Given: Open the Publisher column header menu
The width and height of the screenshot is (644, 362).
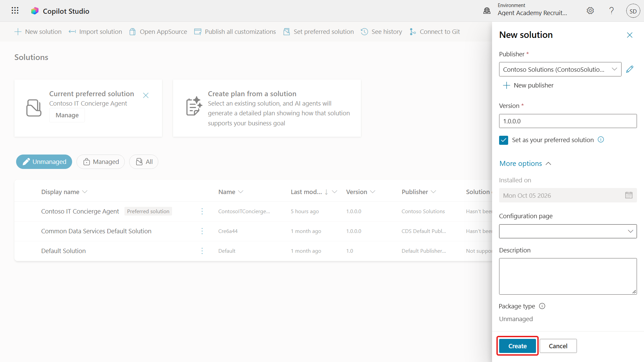Looking at the screenshot, I should point(419,192).
